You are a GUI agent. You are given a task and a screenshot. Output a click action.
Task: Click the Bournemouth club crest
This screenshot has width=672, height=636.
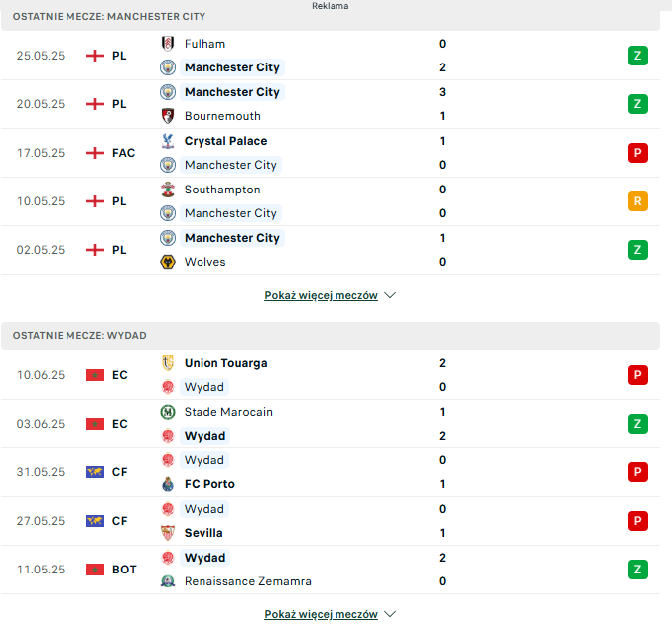coord(168,116)
